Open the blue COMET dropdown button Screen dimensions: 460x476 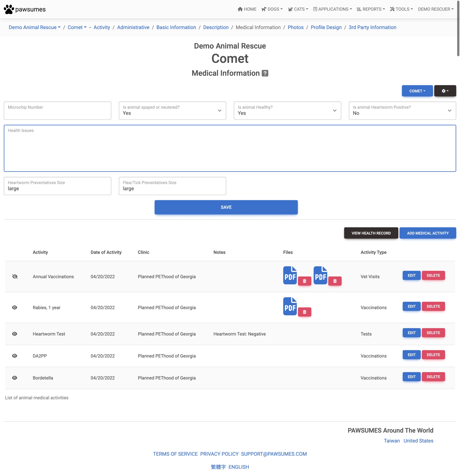(417, 91)
